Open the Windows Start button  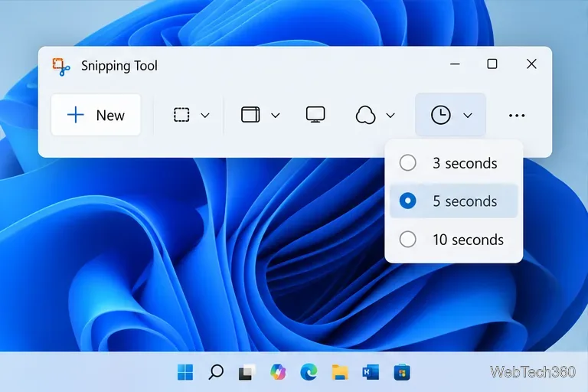click(185, 372)
